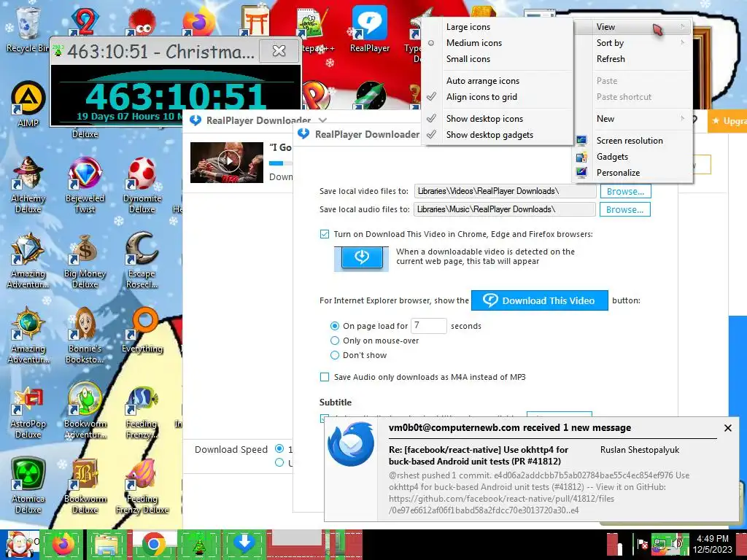747x560 pixels.
Task: Open the Santa Start button
Action: tap(19, 544)
